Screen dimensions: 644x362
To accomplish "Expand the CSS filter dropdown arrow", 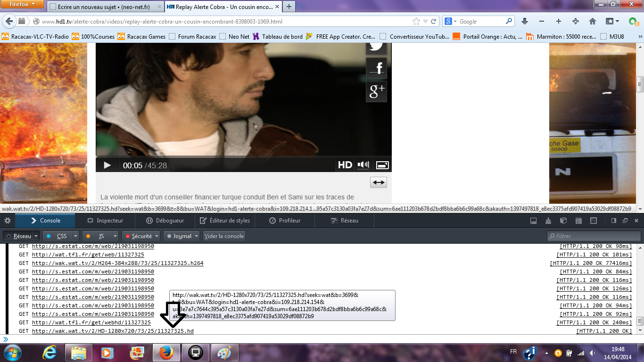I will pyautogui.click(x=76, y=236).
